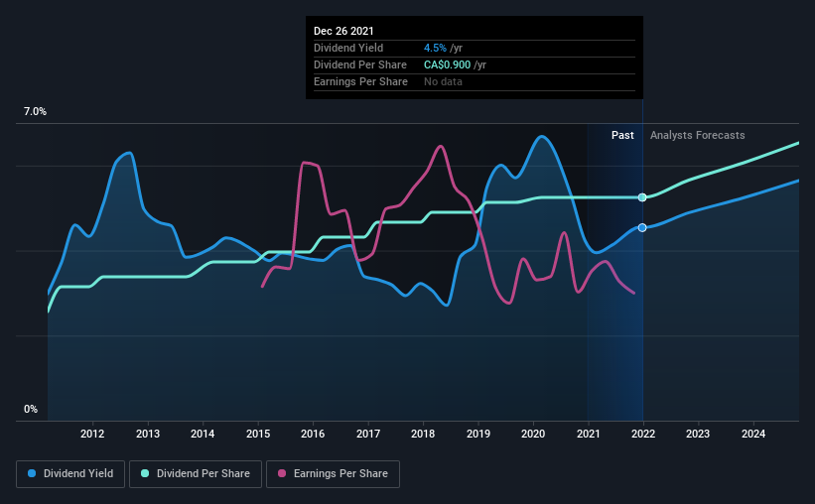The image size is (815, 504).
Task: Toggle the Dividend Per Share legend button
Action: [196, 474]
